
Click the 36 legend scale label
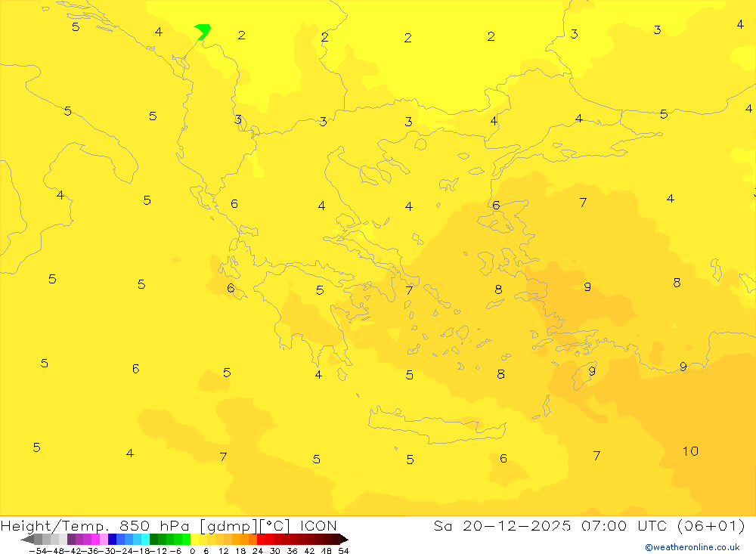(292, 551)
